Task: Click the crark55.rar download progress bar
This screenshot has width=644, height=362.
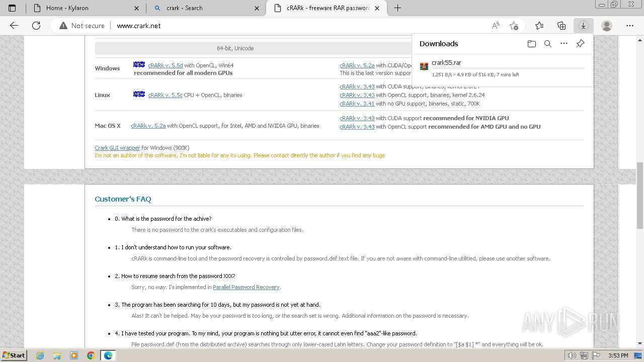Action: [508, 68]
